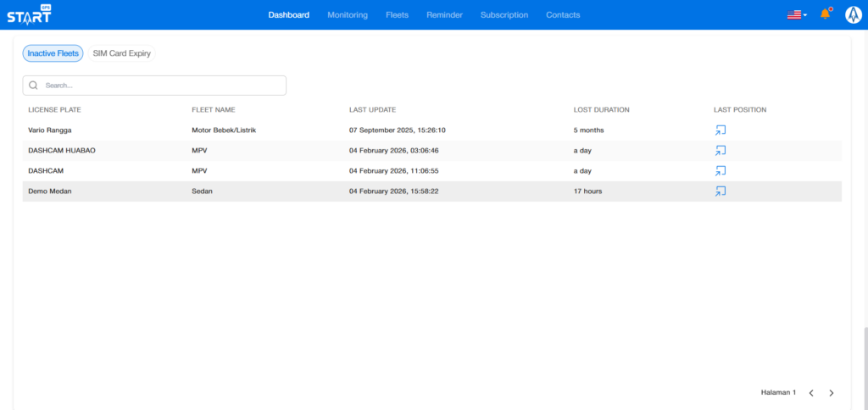Open the Monitoring menu

coord(348,15)
